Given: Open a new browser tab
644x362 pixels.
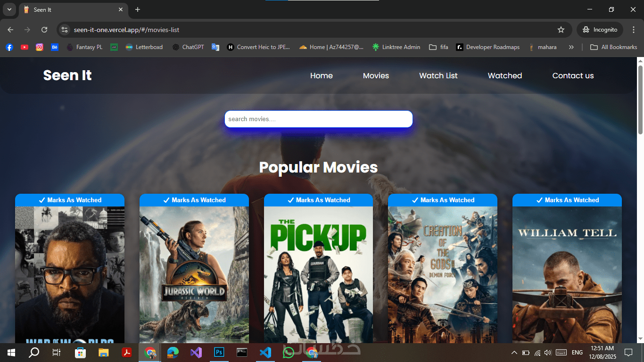Looking at the screenshot, I should 138,9.
